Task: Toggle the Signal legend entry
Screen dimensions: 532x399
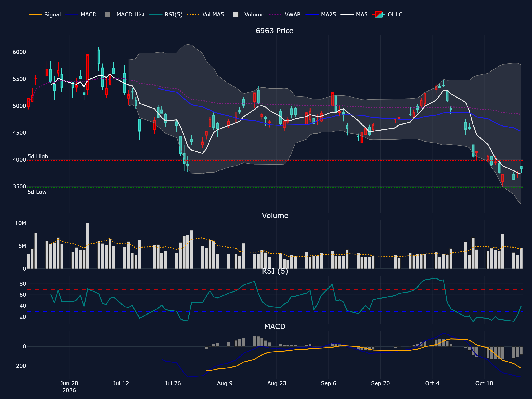Action: tap(45, 14)
